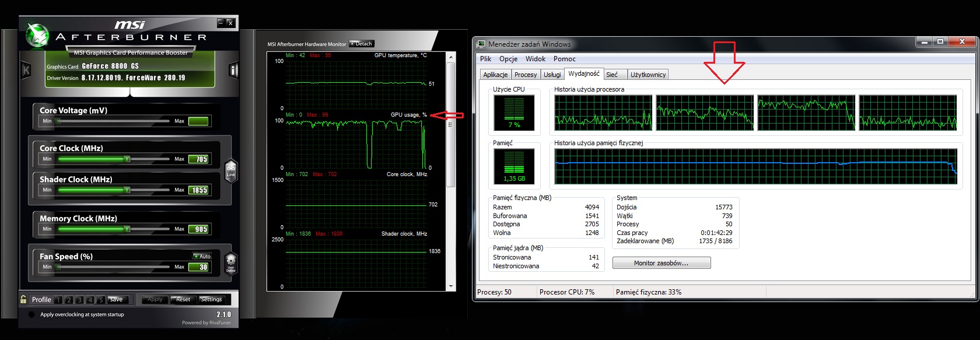Click the GPU usage graph
This screenshot has height=340, width=980.
click(356, 143)
